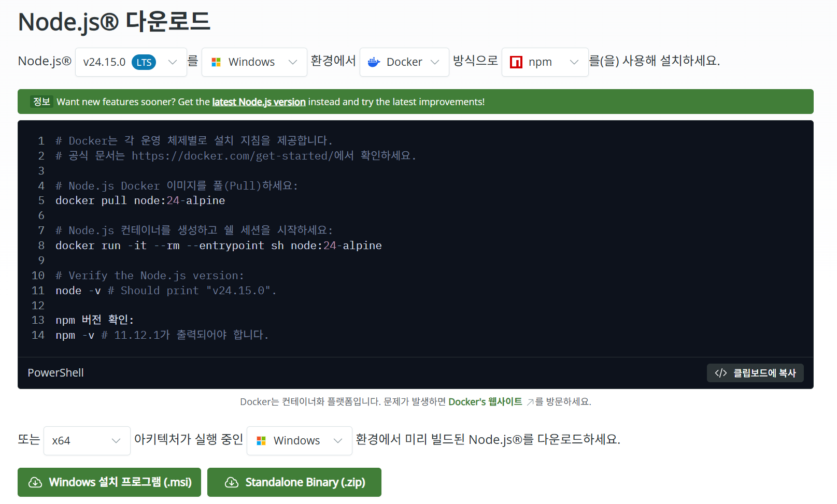Click the 'docker run -it --rm' code line
The height and width of the screenshot is (504, 837).
[219, 246]
